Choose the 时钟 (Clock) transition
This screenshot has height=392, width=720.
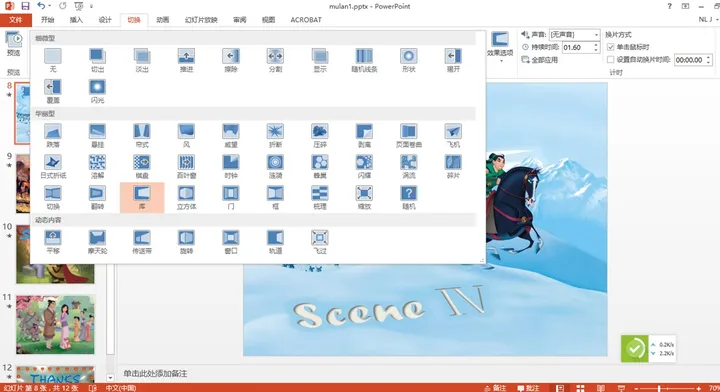pyautogui.click(x=231, y=166)
